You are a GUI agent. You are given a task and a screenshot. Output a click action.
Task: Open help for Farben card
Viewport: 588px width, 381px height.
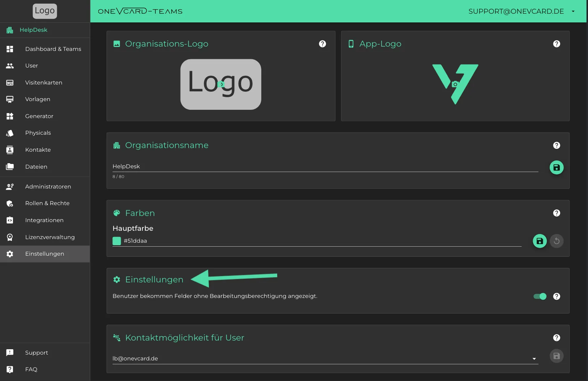click(557, 213)
